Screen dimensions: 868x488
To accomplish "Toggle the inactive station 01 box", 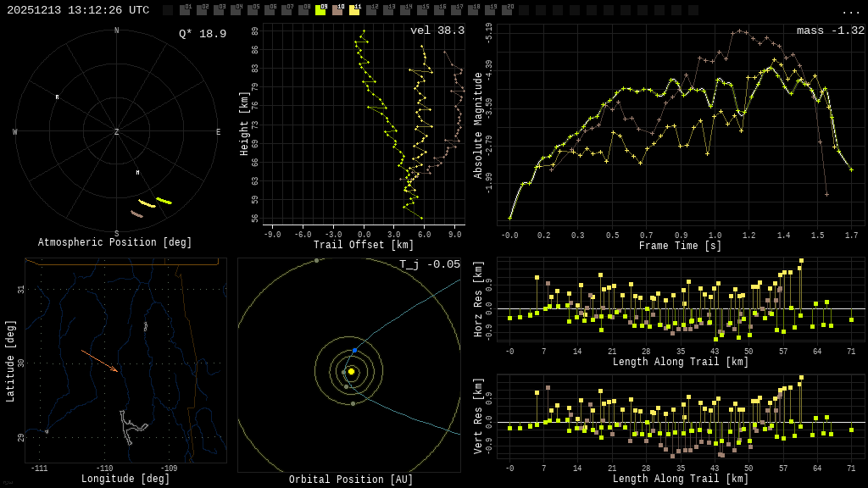I will (185, 10).
